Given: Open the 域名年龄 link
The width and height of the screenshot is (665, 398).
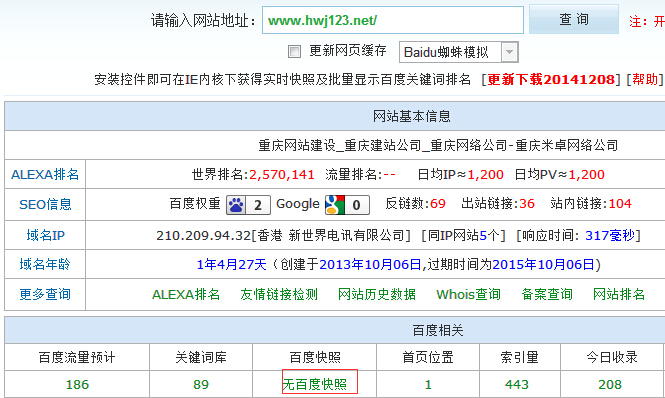Looking at the screenshot, I should point(45,264).
